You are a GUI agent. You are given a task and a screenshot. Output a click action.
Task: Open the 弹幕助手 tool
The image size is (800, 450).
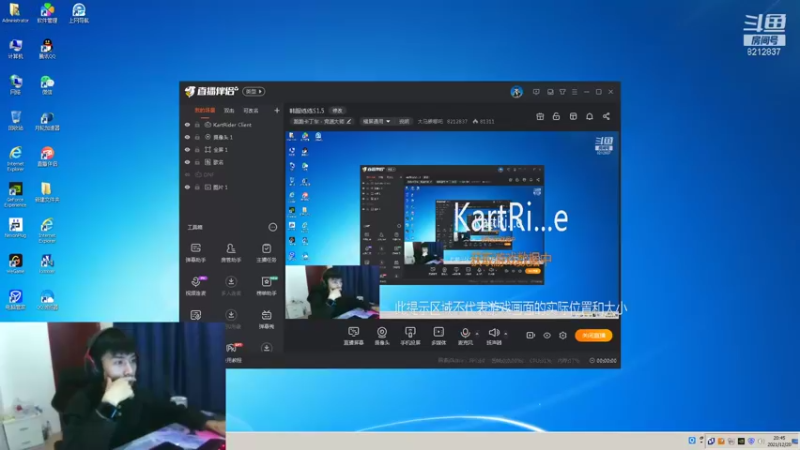[x=195, y=253]
